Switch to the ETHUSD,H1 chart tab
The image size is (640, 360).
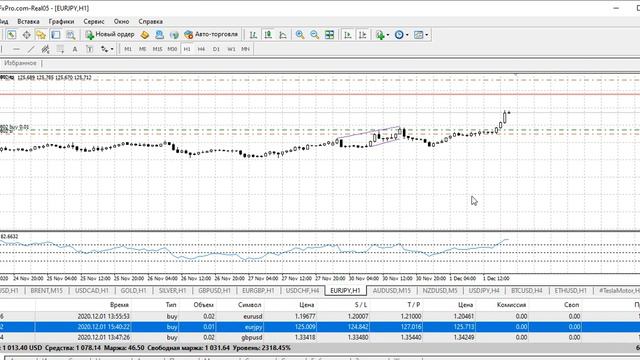coord(570,291)
